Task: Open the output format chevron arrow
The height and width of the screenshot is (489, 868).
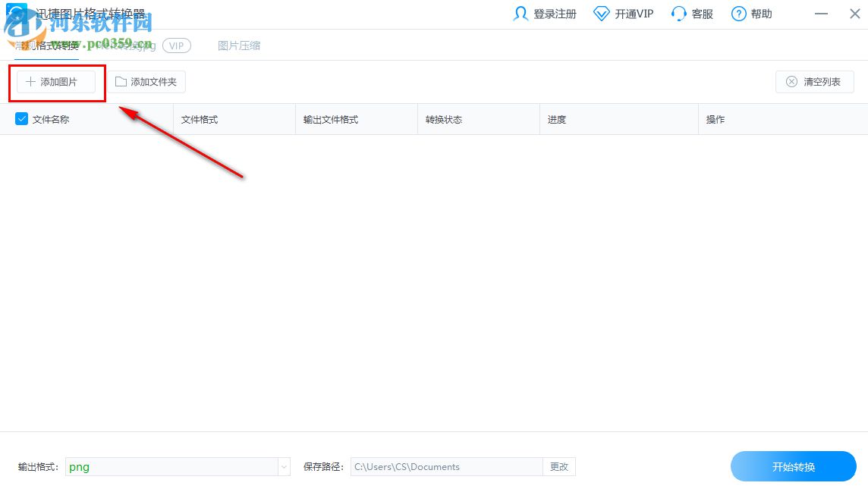Action: (x=283, y=466)
